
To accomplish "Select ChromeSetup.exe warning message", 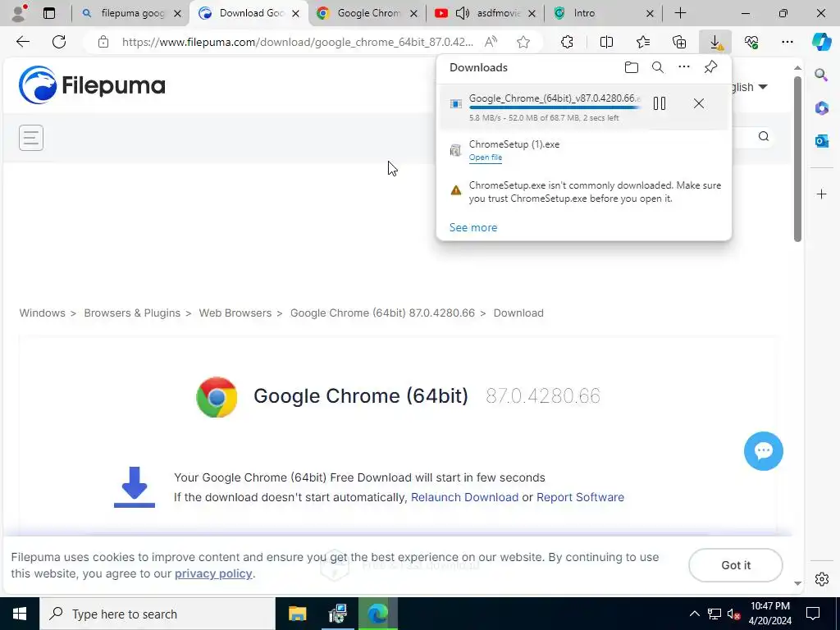I will (x=595, y=192).
